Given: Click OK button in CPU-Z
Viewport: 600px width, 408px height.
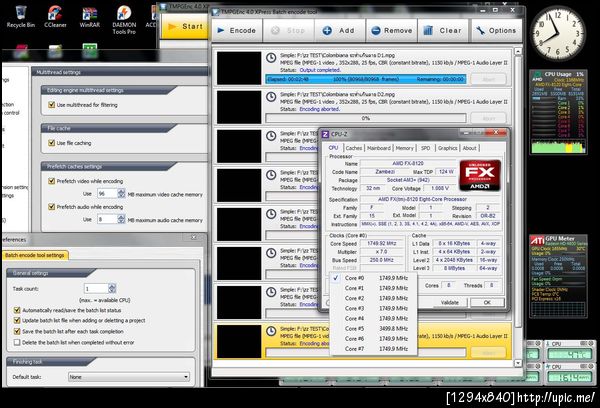Looking at the screenshot, I should (x=487, y=302).
